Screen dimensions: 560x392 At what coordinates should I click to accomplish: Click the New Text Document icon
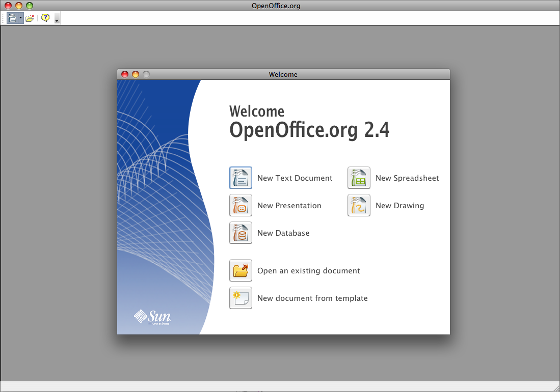[241, 178]
